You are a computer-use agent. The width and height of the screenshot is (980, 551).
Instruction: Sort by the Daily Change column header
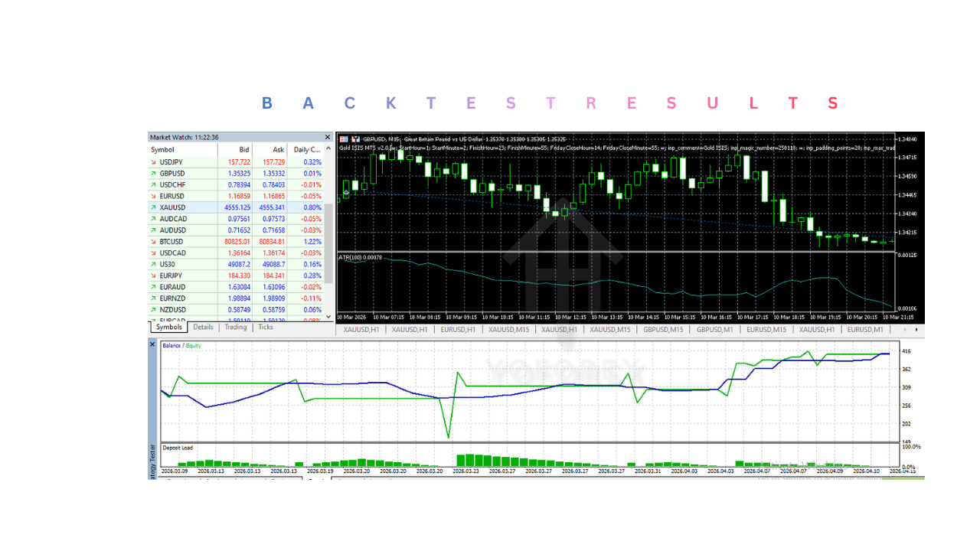pos(305,150)
